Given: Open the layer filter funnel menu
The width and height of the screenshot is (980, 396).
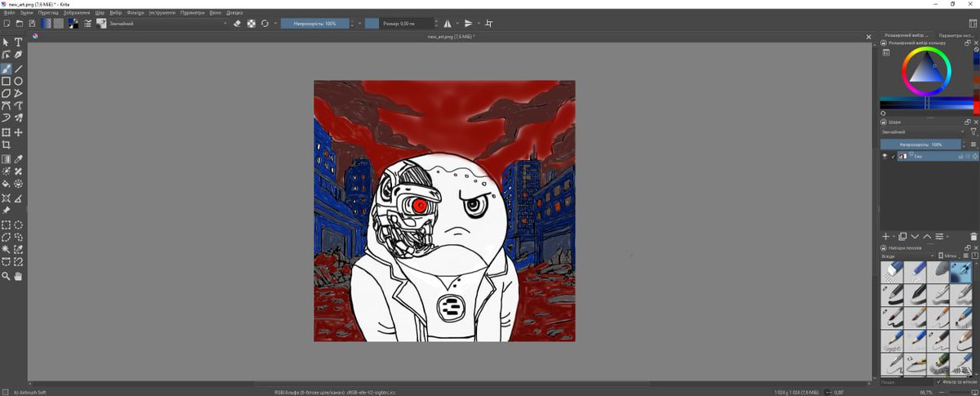Looking at the screenshot, I should click(973, 131).
